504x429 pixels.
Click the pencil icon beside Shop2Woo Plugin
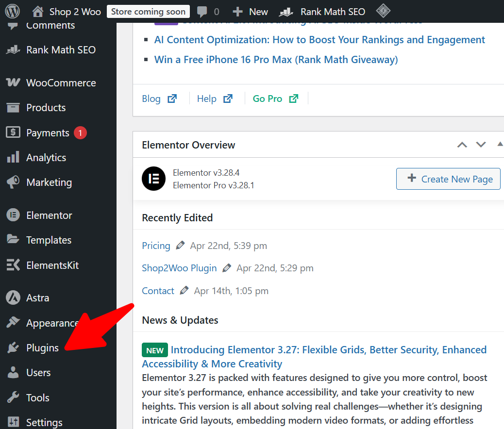tap(227, 268)
